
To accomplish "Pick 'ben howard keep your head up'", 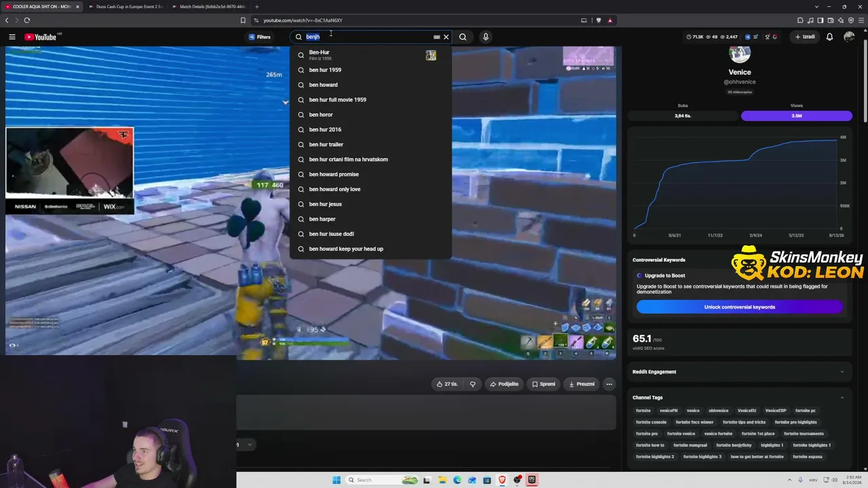I will 370,249.
